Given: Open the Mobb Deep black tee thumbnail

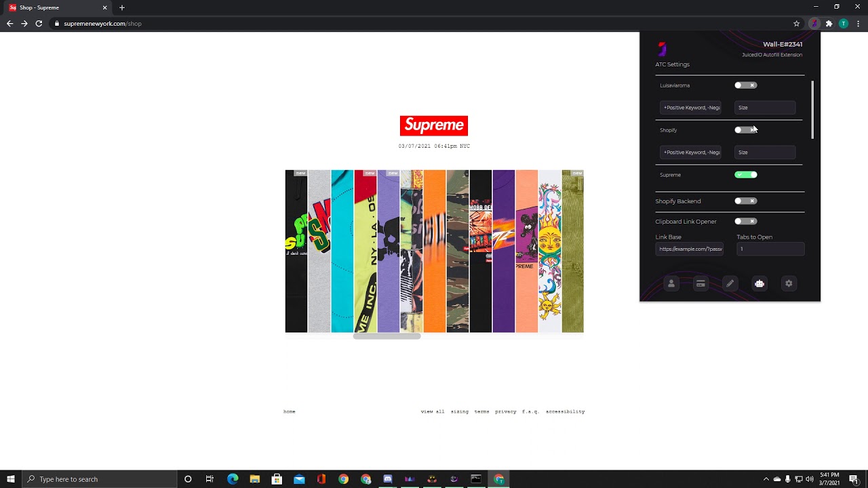Looking at the screenshot, I should pos(481,251).
